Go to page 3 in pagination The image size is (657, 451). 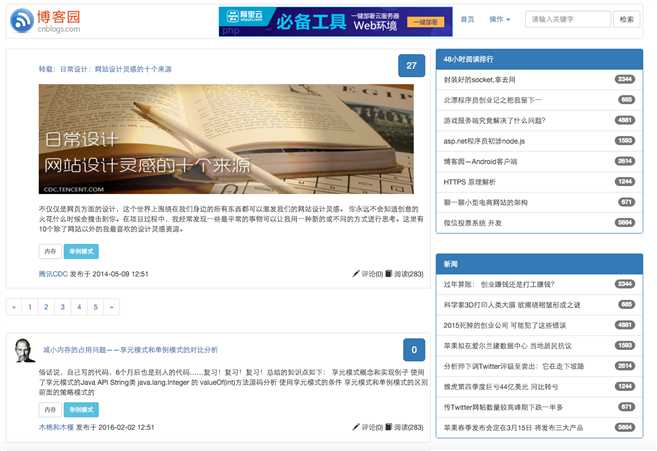tap(62, 307)
